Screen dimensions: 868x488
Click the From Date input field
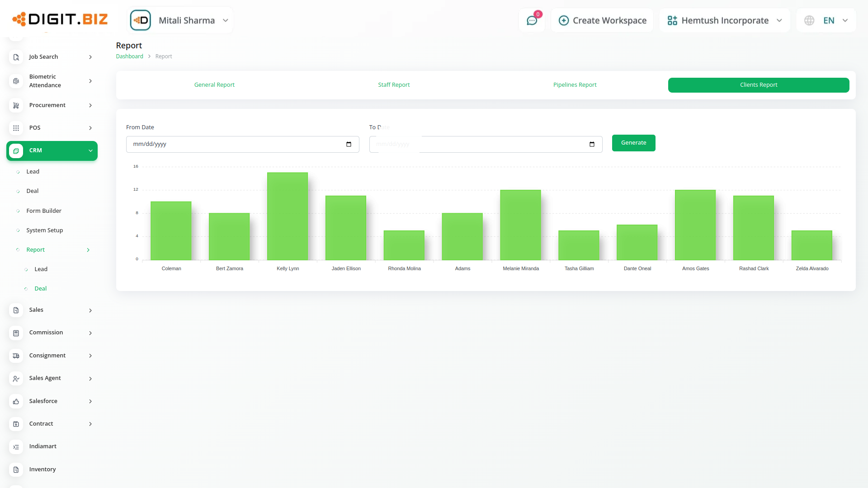pos(235,144)
